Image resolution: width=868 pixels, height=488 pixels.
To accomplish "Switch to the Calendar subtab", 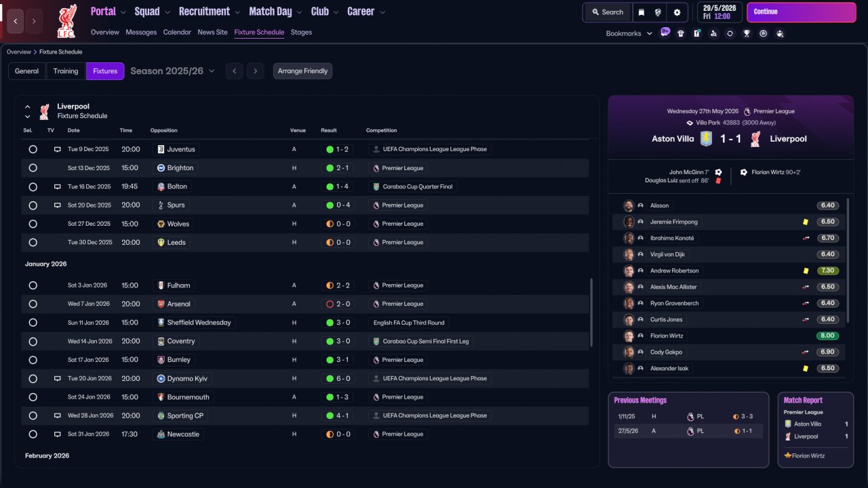I will 177,32.
